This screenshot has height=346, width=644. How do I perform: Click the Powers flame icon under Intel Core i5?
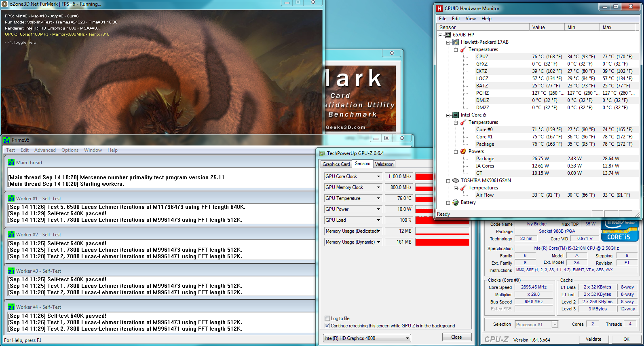click(463, 151)
